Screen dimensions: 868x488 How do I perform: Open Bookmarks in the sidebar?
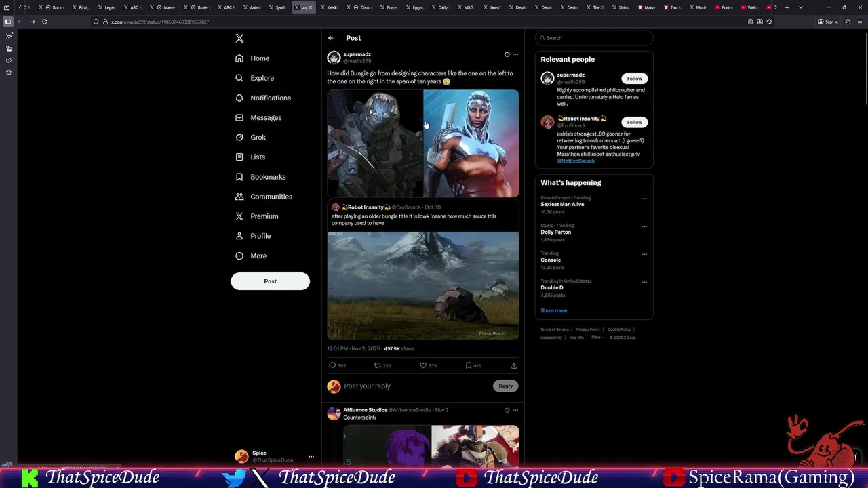pyautogui.click(x=260, y=177)
